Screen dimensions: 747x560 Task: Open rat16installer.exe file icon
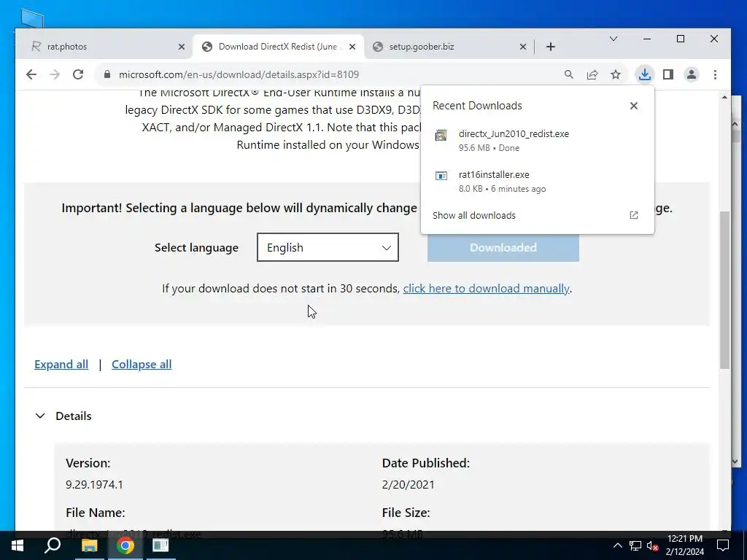tap(441, 176)
